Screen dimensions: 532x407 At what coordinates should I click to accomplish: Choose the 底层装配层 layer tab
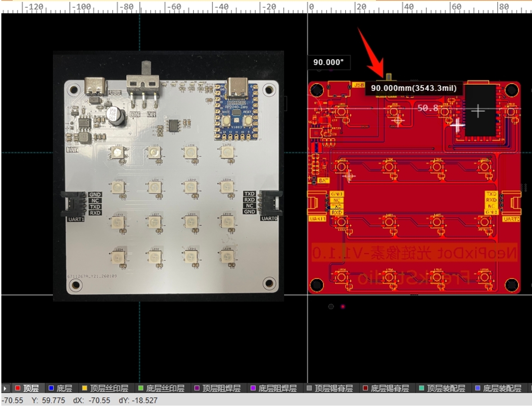click(499, 388)
